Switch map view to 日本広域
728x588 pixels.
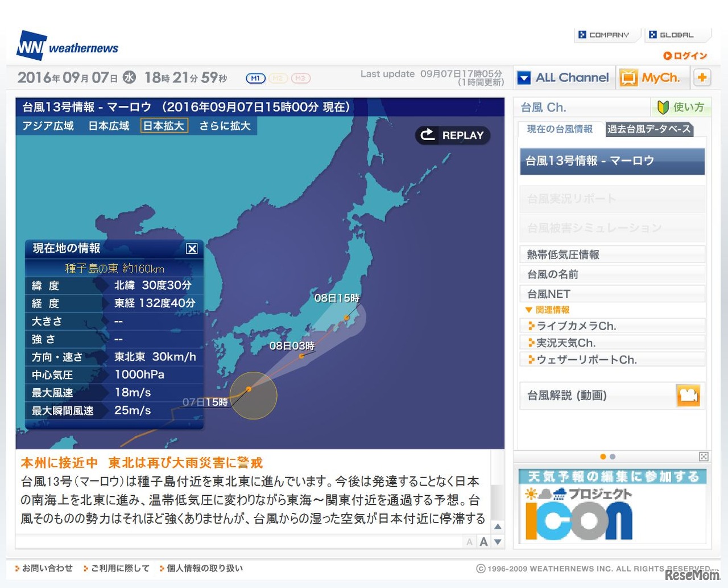click(109, 126)
